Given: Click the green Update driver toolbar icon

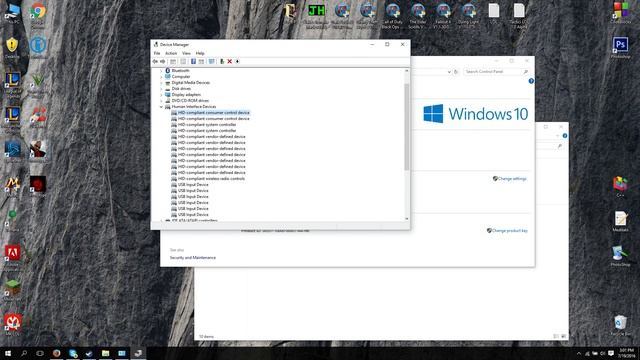Looking at the screenshot, I should 222,62.
